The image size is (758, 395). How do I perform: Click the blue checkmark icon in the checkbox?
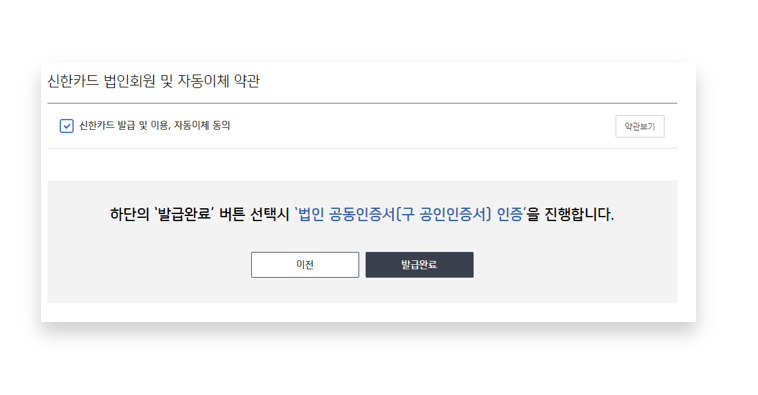[x=66, y=126]
